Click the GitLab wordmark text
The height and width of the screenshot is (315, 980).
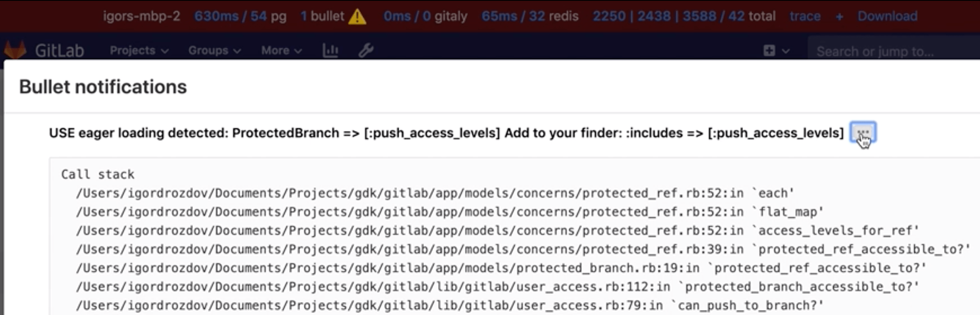click(59, 51)
